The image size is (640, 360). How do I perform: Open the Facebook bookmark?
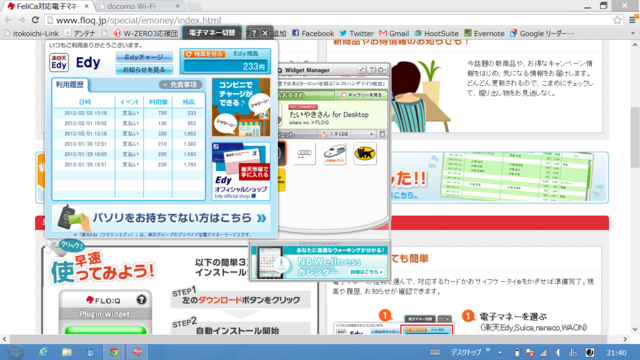click(x=313, y=33)
